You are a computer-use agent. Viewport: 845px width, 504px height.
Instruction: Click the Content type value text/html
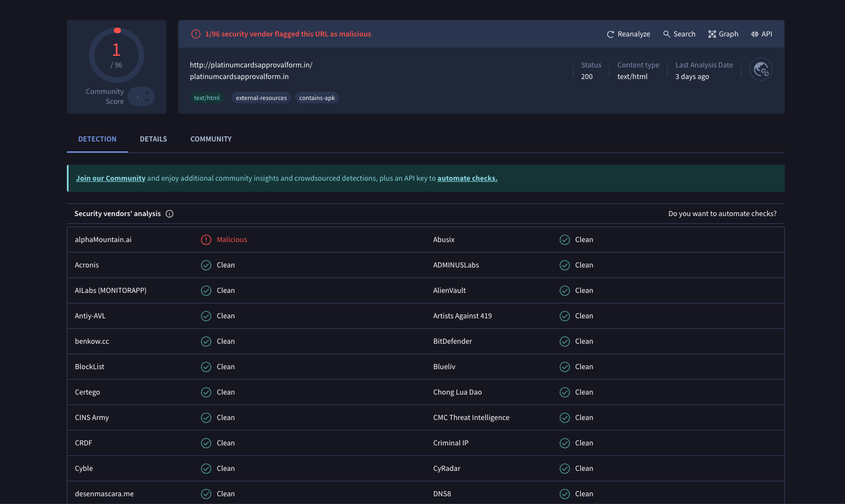632,77
